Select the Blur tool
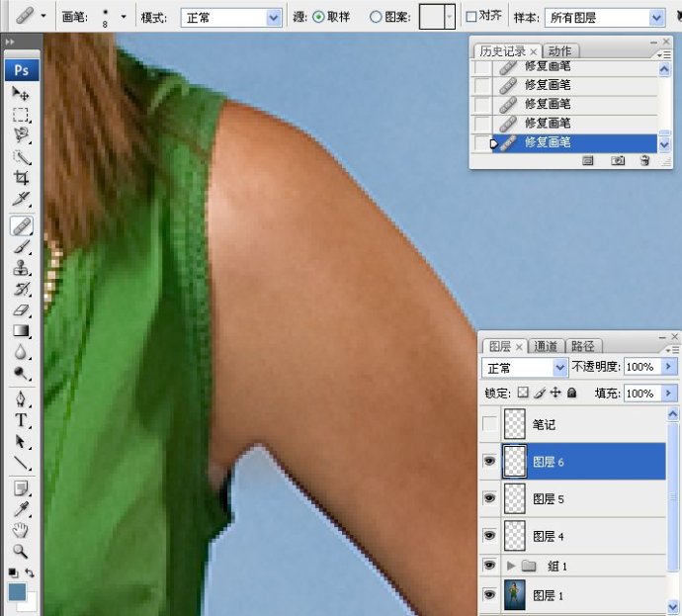The width and height of the screenshot is (682, 616). (x=20, y=351)
